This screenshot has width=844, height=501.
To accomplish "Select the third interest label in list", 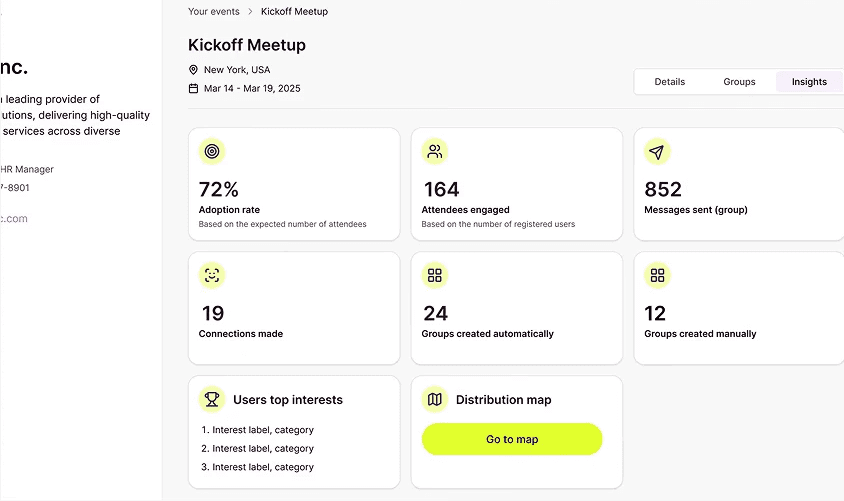I will coord(257,467).
